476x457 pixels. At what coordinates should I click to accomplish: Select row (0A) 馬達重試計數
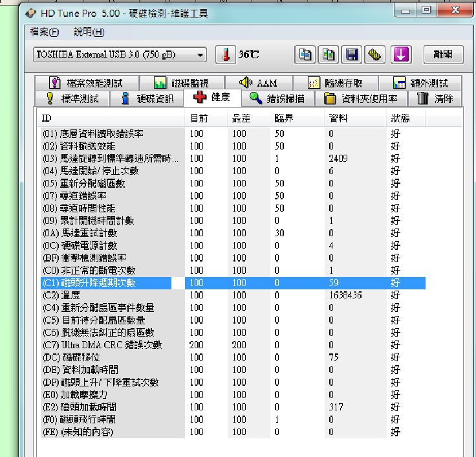click(x=233, y=233)
